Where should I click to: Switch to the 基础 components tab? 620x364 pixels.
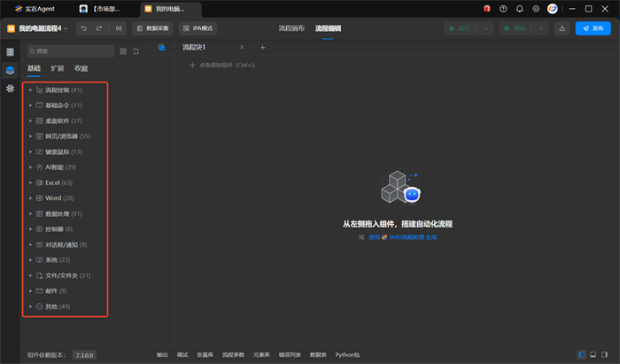34,68
